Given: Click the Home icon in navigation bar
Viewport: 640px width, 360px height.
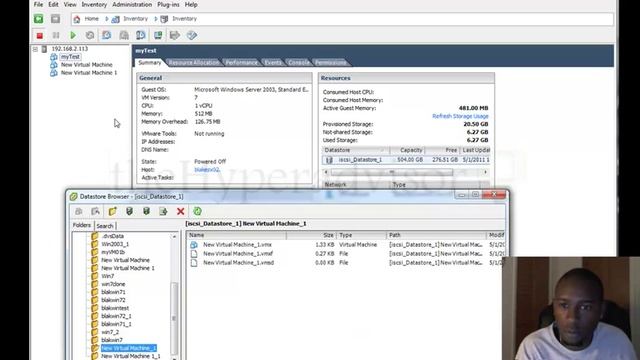Looking at the screenshot, I should (x=77, y=19).
